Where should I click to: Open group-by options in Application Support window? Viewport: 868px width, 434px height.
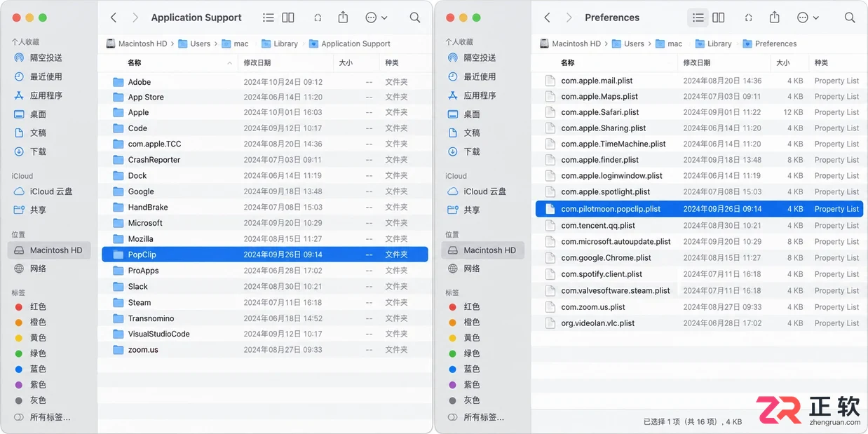(318, 18)
